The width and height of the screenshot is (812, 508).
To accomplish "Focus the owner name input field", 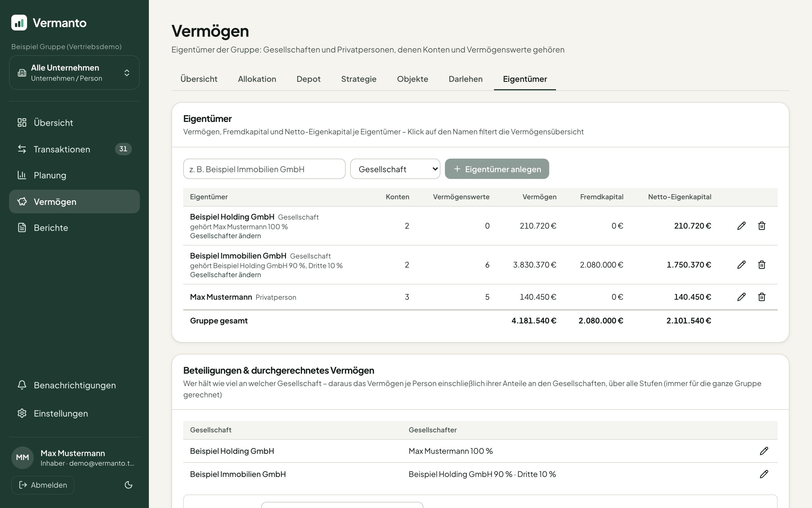I will pyautogui.click(x=264, y=169).
